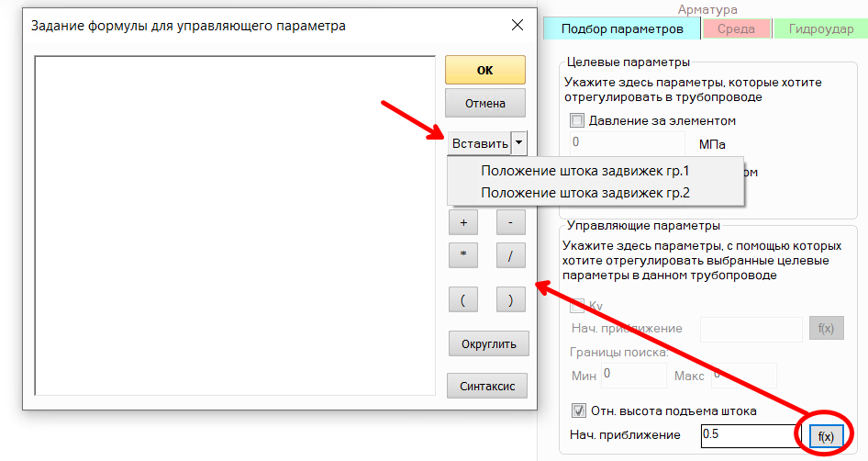
Task: Insert the multiplication operator
Action: 462,255
